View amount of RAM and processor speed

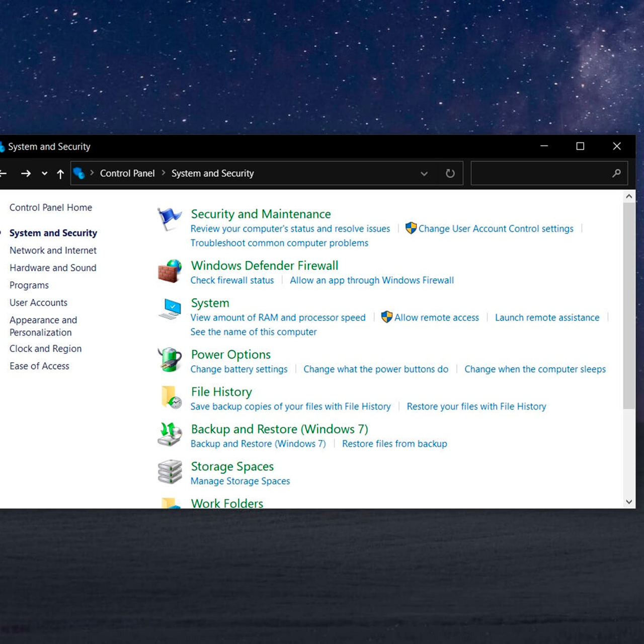(278, 317)
